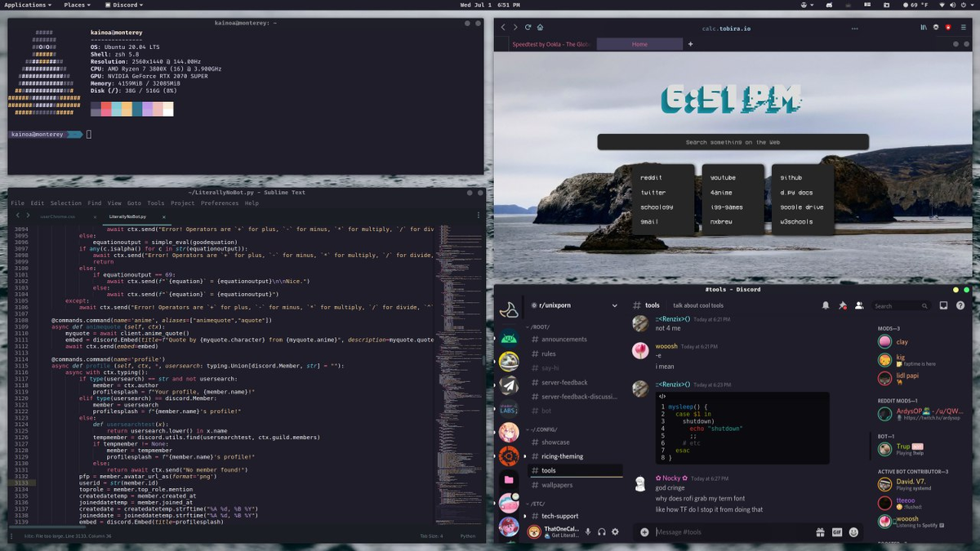Toggle Discord member list visibility

click(x=859, y=305)
